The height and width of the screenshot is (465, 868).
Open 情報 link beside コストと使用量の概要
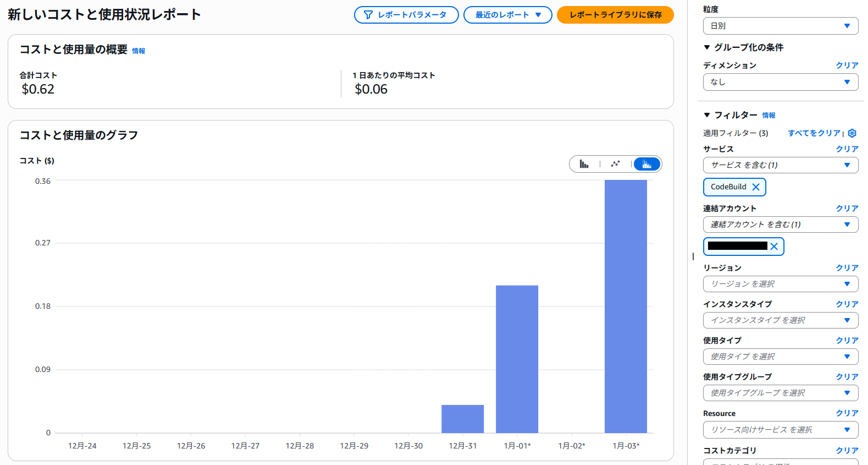[139, 51]
